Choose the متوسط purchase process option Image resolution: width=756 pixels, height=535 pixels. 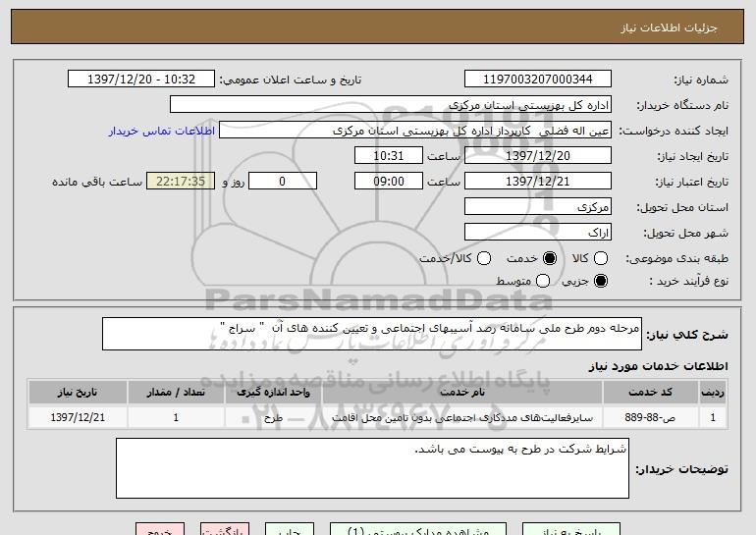click(543, 281)
